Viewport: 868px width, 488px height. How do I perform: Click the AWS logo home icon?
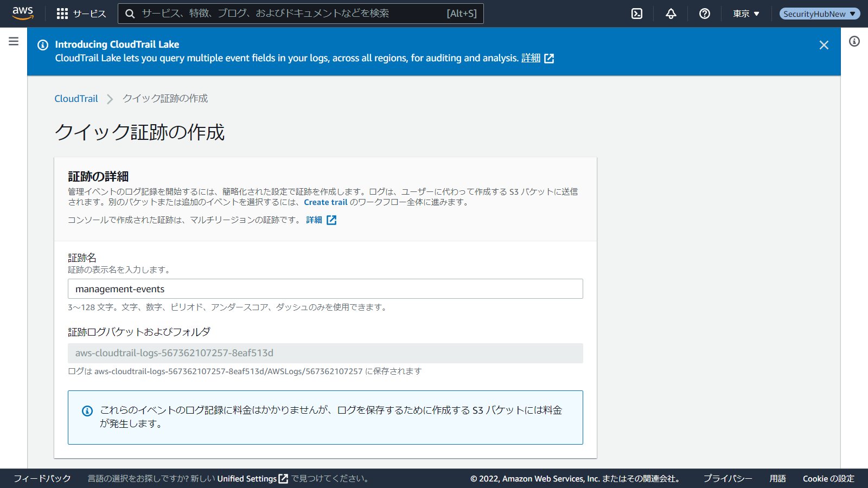[23, 13]
